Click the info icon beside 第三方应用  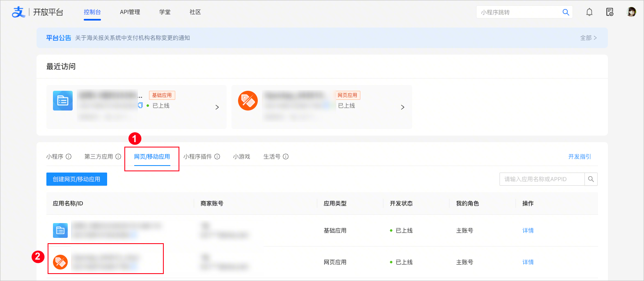(118, 157)
